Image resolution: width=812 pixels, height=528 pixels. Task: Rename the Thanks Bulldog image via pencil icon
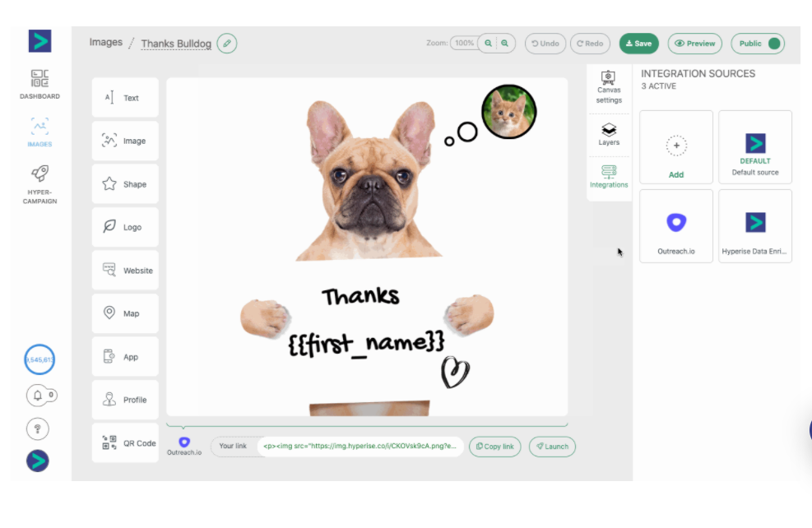(x=226, y=43)
